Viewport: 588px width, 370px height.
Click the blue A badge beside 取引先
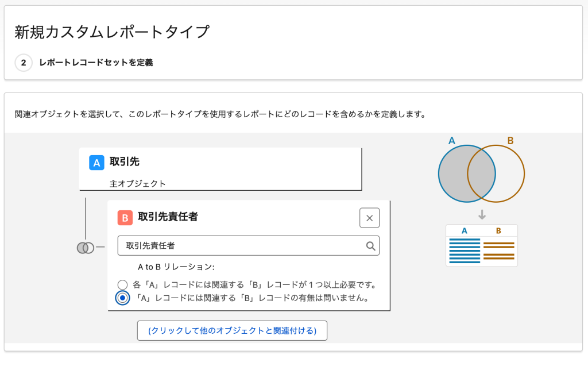tap(96, 163)
